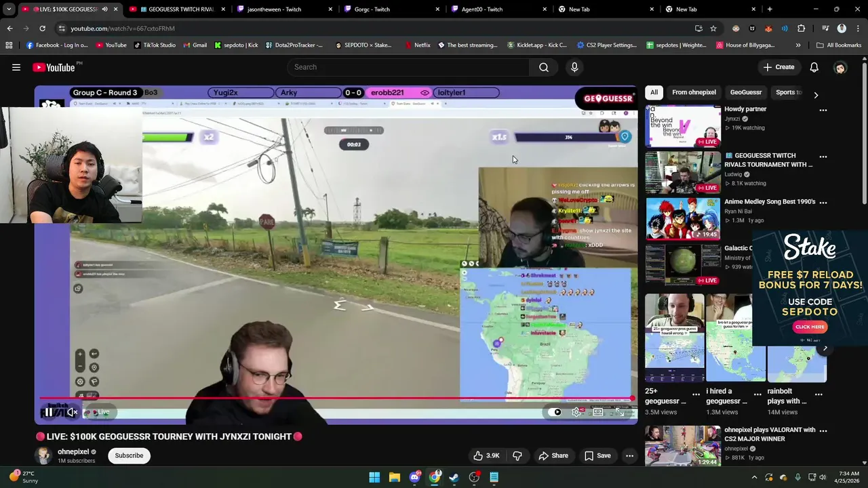Show hidden system tray icons

point(754,477)
